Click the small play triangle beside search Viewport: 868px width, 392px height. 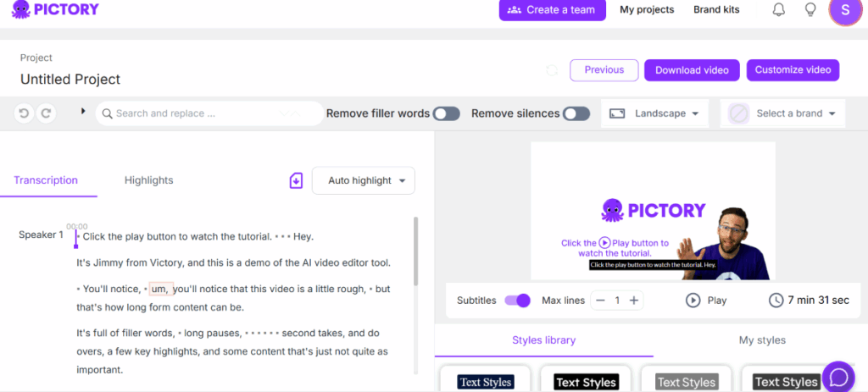(83, 111)
